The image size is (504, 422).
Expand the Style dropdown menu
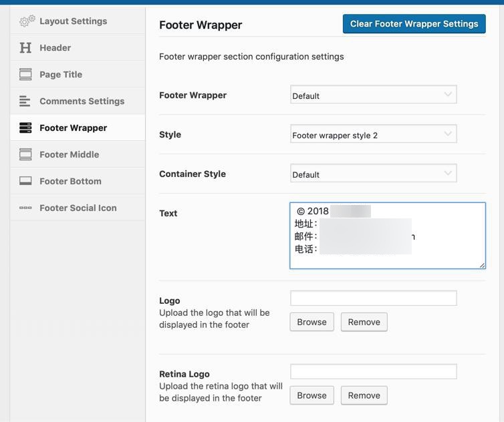tap(373, 135)
